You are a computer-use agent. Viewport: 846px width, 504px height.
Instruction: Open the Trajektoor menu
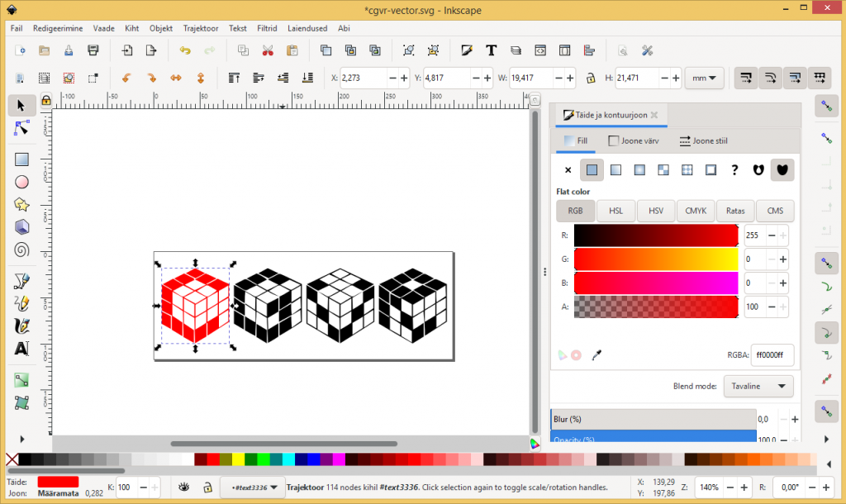pyautogui.click(x=200, y=27)
